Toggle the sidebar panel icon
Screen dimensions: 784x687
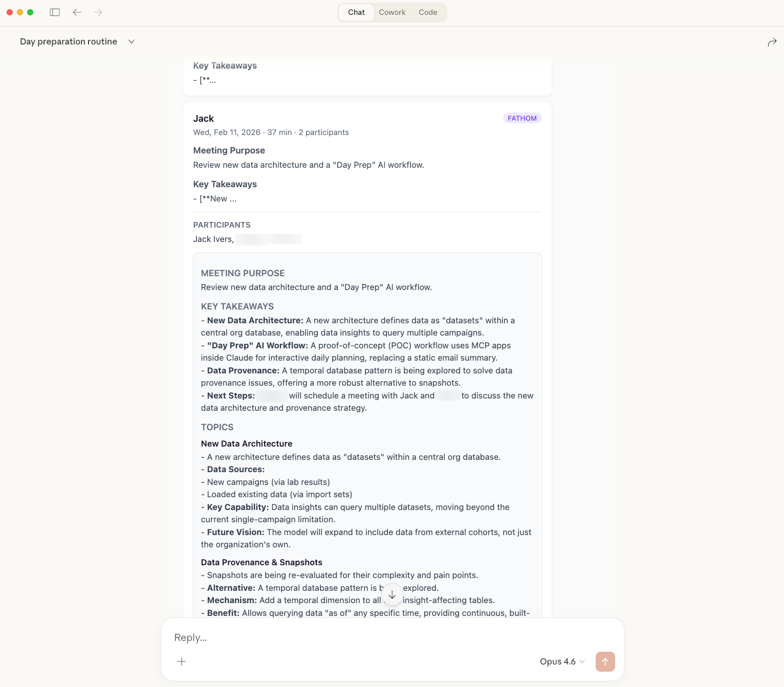pos(55,12)
